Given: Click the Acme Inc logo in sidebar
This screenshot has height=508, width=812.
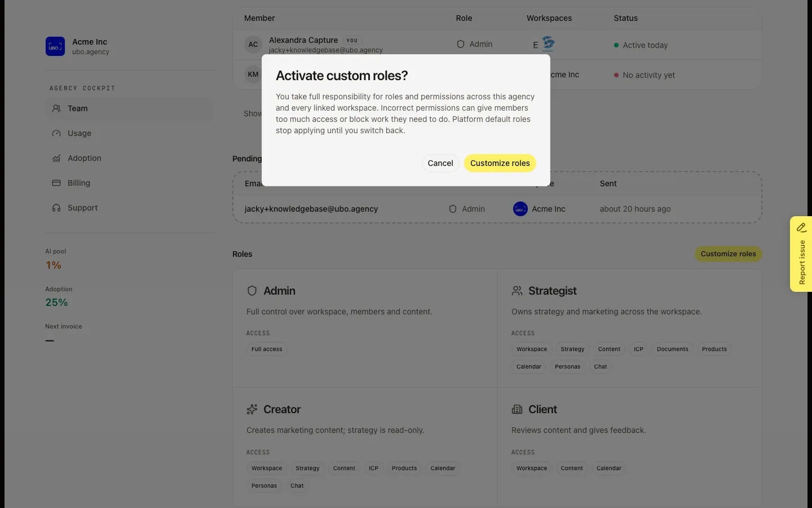Looking at the screenshot, I should point(55,46).
